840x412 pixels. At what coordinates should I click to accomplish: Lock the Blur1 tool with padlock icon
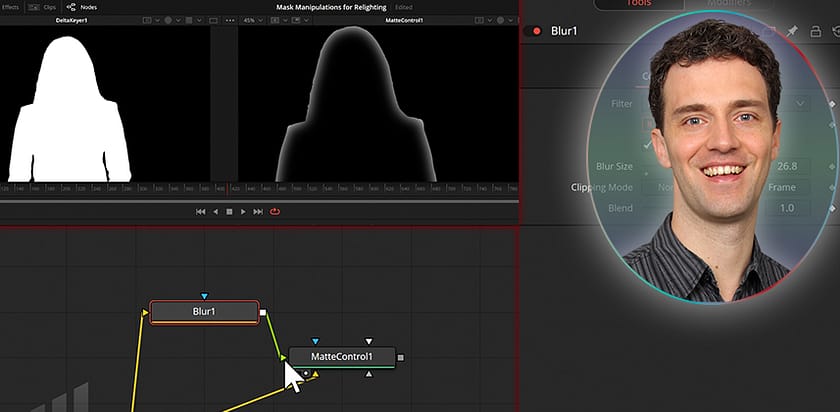[815, 32]
